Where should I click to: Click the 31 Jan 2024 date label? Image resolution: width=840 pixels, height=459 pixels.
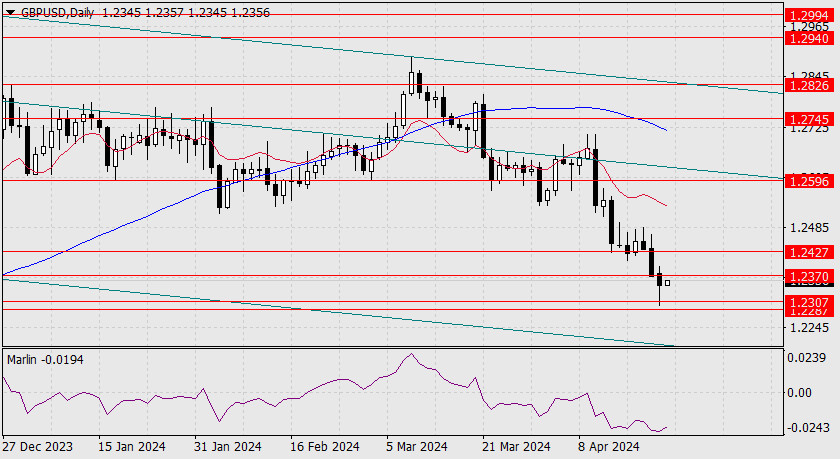pyautogui.click(x=228, y=446)
